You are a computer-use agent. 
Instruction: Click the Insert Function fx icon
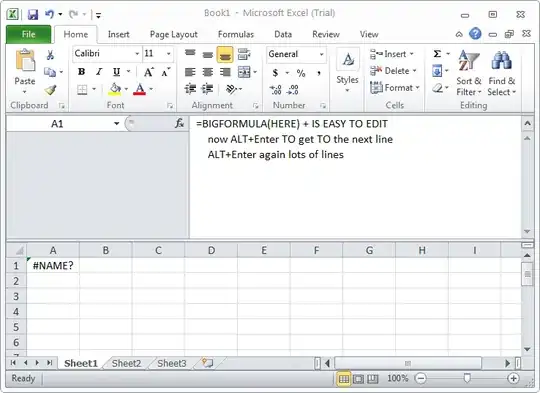click(x=179, y=123)
